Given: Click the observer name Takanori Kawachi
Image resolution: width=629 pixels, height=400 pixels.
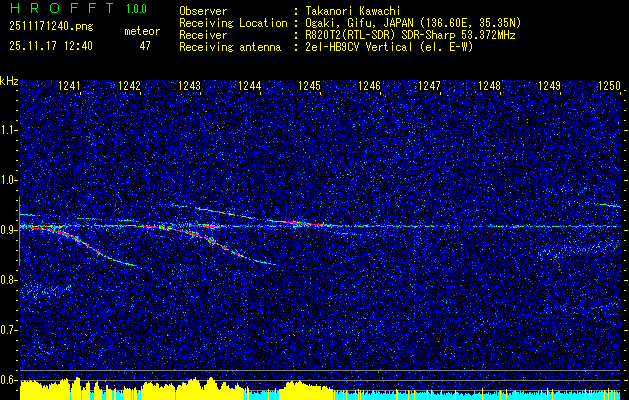Looking at the screenshot, I should coord(353,11).
